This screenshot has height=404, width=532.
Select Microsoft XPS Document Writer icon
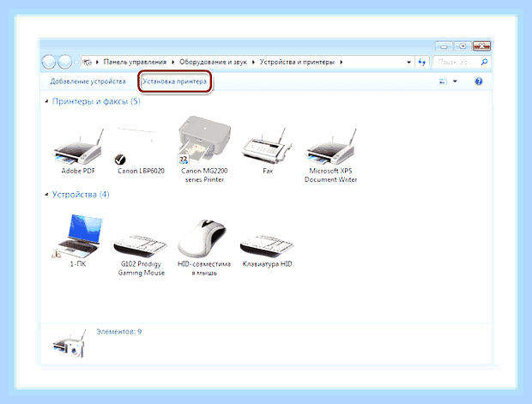(x=331, y=146)
